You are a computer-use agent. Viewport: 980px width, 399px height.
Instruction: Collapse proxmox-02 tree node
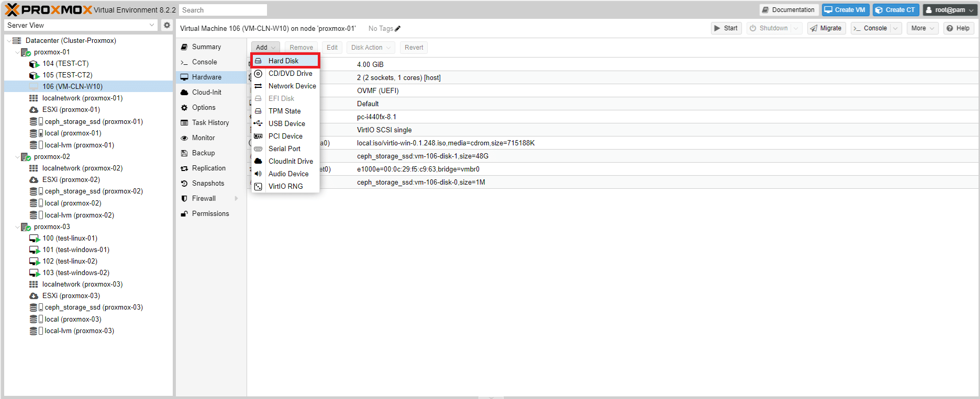(x=17, y=157)
